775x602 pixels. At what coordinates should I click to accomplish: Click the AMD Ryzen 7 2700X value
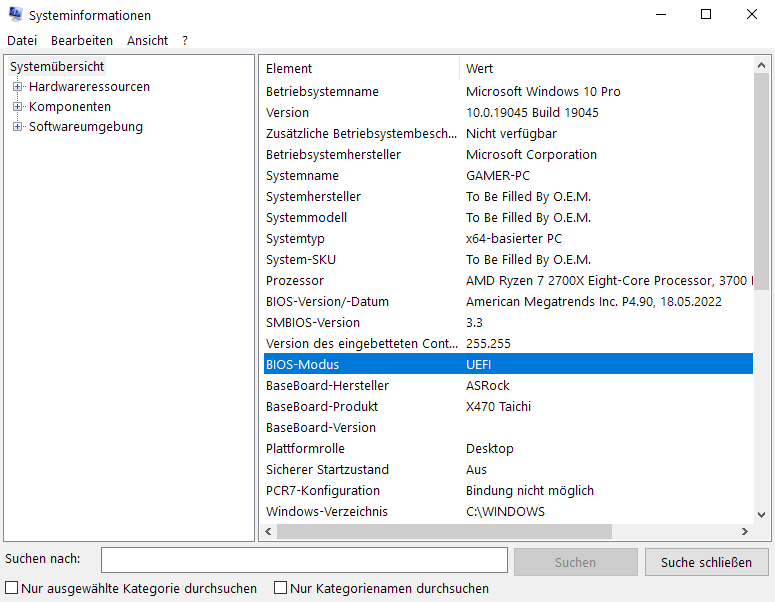point(609,280)
